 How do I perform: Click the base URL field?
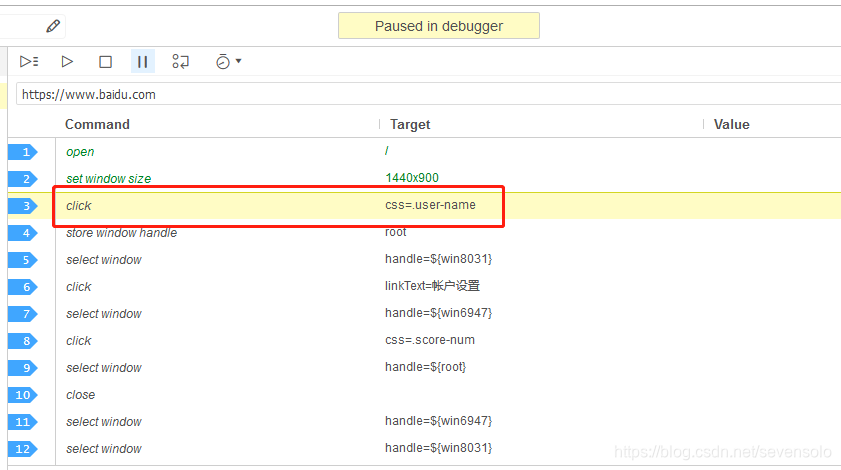429,94
